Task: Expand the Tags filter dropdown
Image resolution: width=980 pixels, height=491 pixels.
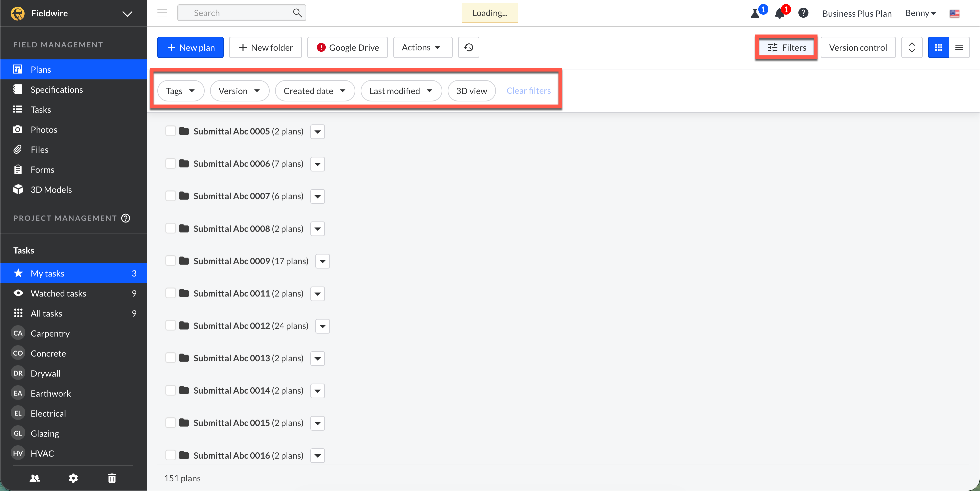Action: pos(181,91)
